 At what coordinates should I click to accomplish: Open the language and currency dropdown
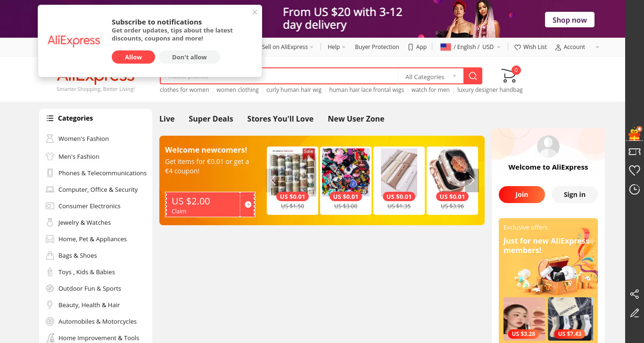[471, 47]
